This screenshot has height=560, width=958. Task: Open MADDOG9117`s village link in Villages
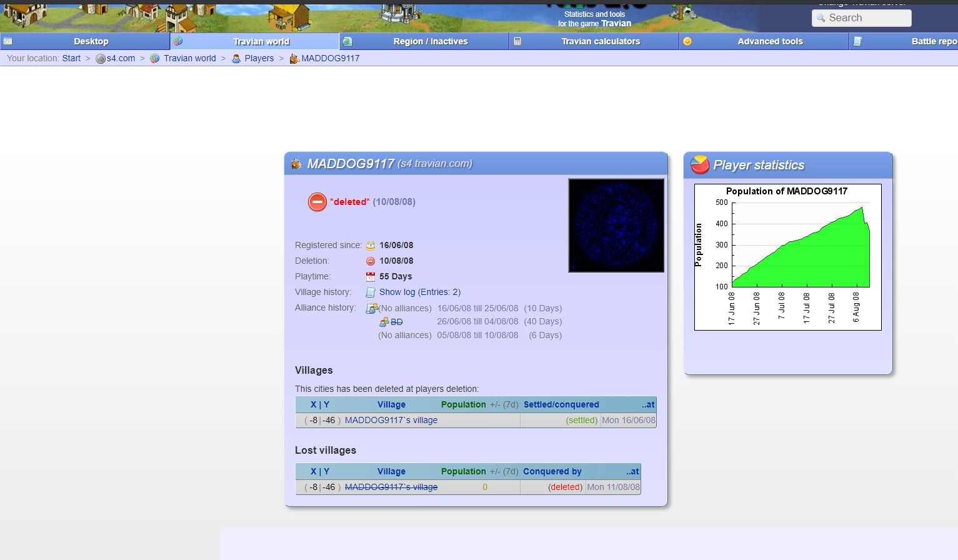(x=391, y=420)
